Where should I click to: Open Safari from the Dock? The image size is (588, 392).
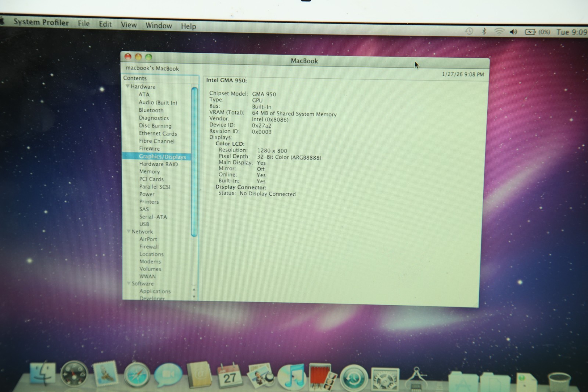pyautogui.click(x=136, y=375)
